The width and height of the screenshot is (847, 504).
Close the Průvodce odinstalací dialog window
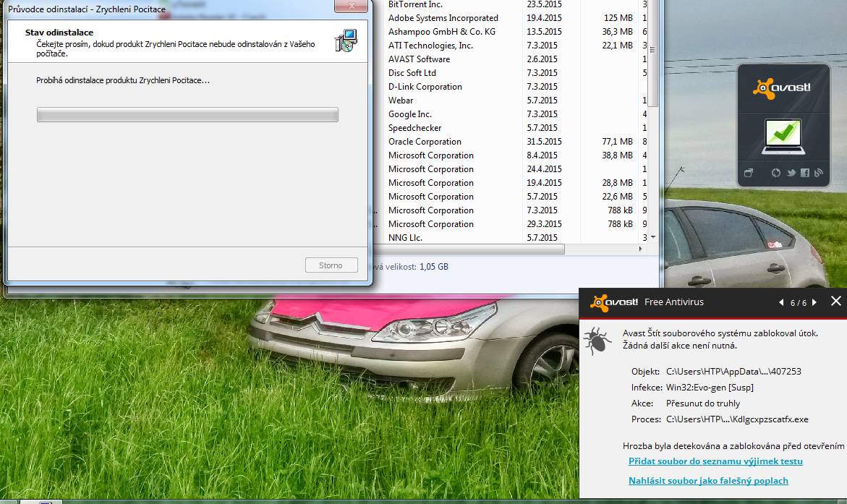coord(351,6)
